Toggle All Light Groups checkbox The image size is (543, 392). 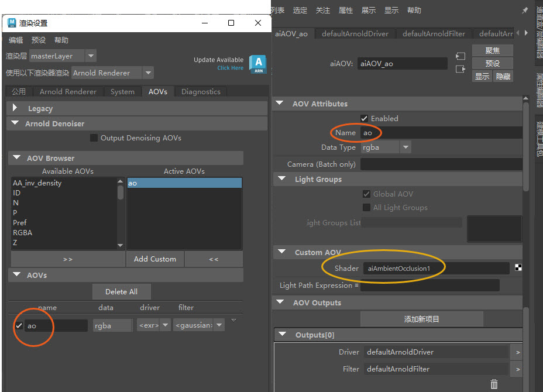366,208
